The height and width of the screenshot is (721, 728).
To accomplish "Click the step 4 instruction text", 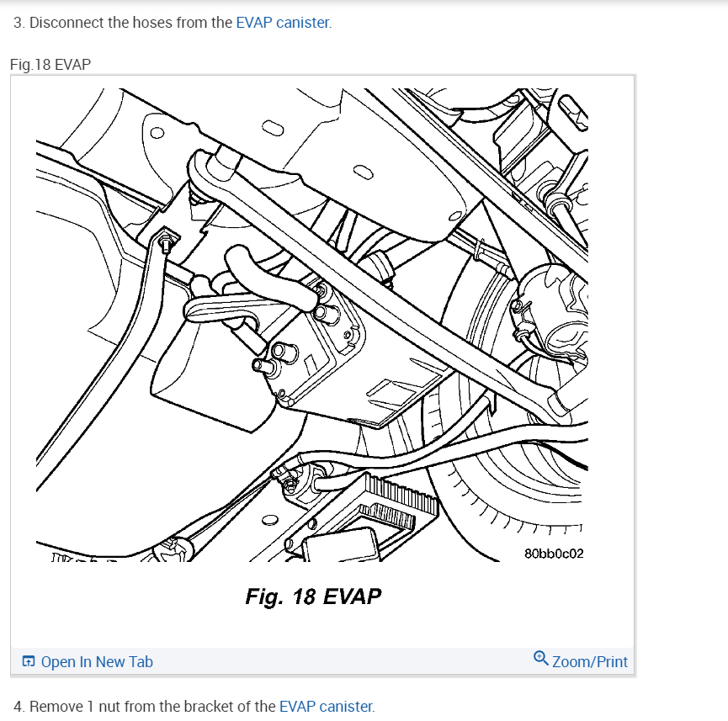I will pos(194,706).
